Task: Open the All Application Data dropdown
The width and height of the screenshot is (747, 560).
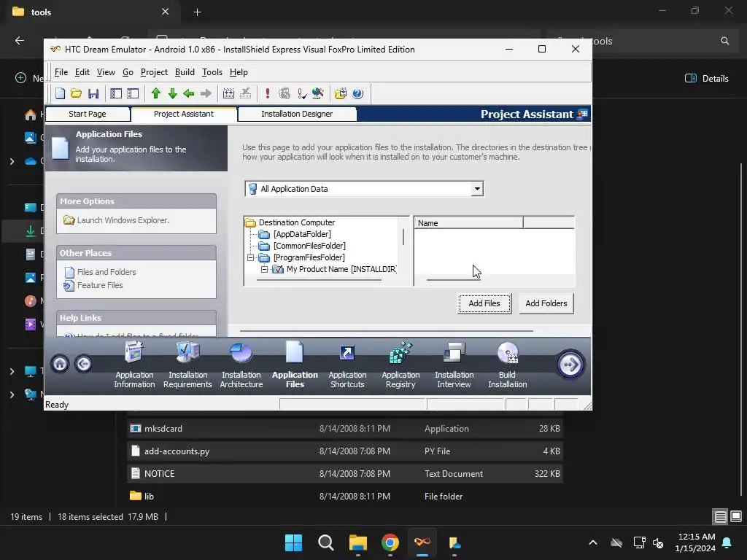Action: tap(477, 189)
